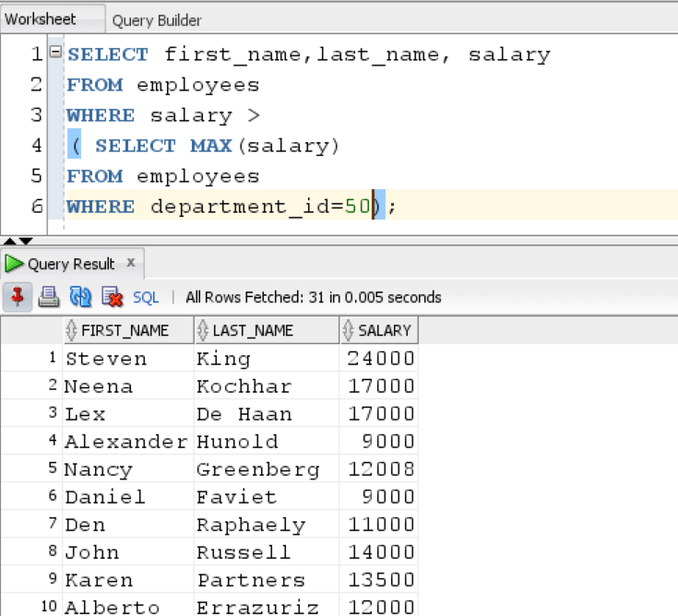Image resolution: width=678 pixels, height=616 pixels.
Task: Select the cell 'Partners'
Action: (267, 580)
